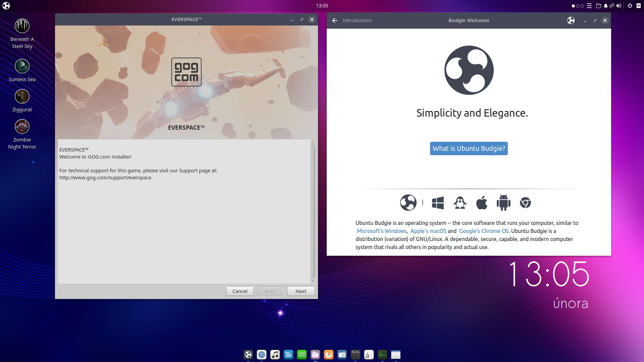Switch to the second workspace indicator

(578, 6)
